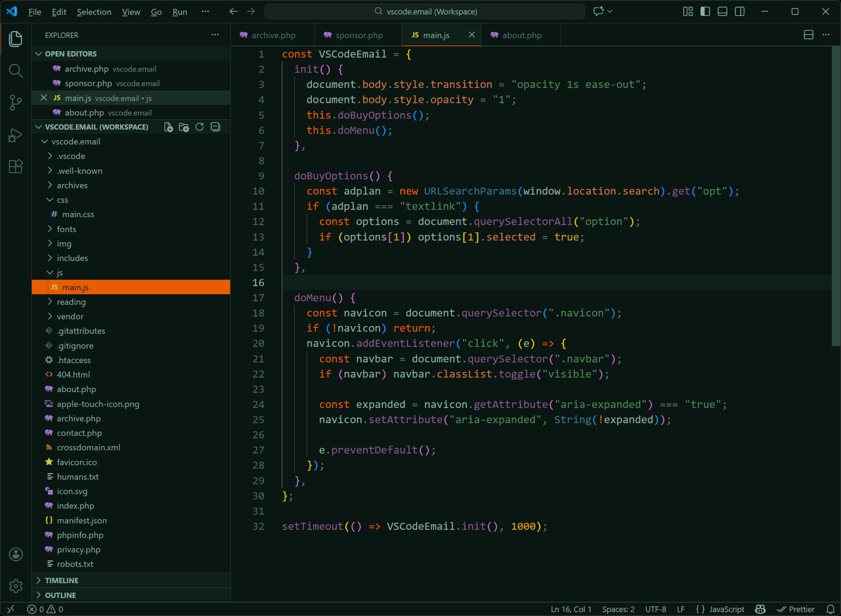Toggle the bottom panel visibility
This screenshot has height=616, width=841.
point(722,11)
